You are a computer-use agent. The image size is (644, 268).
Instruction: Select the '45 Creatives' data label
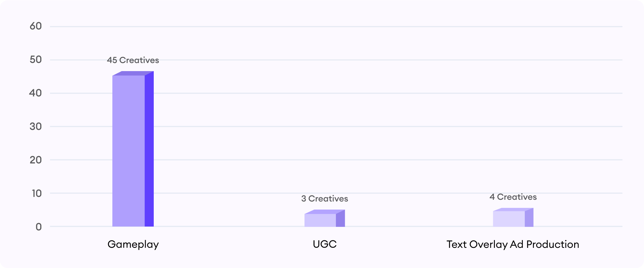click(133, 60)
